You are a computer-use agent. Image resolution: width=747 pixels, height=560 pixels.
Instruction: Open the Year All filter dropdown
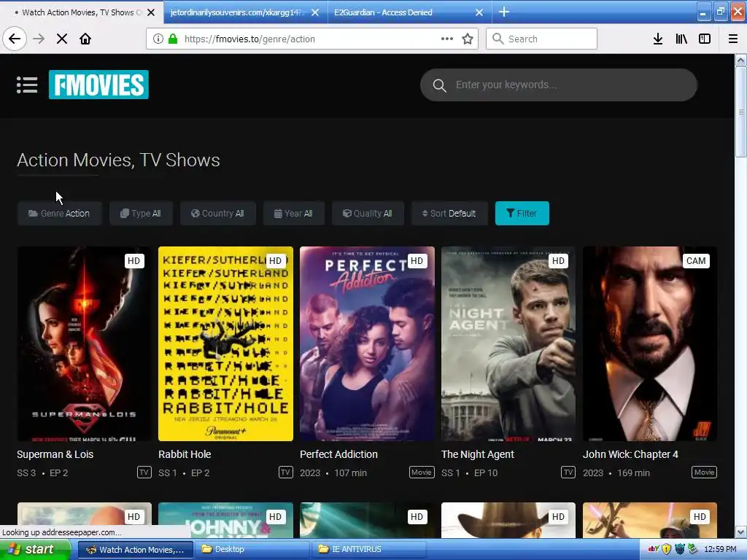point(294,214)
